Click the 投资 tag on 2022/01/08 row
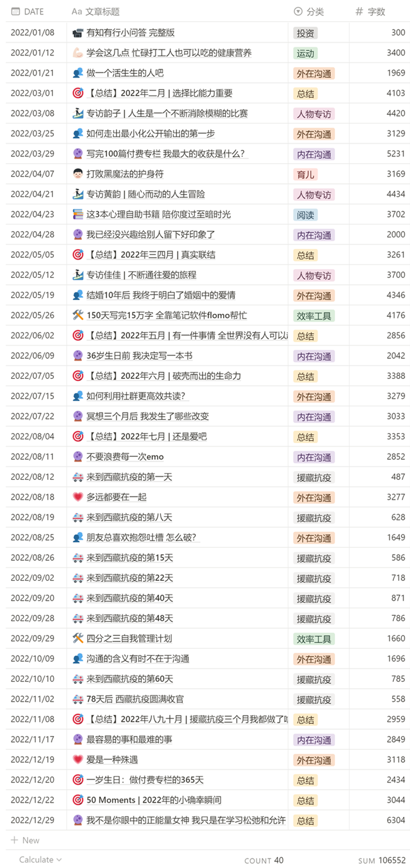 [305, 33]
